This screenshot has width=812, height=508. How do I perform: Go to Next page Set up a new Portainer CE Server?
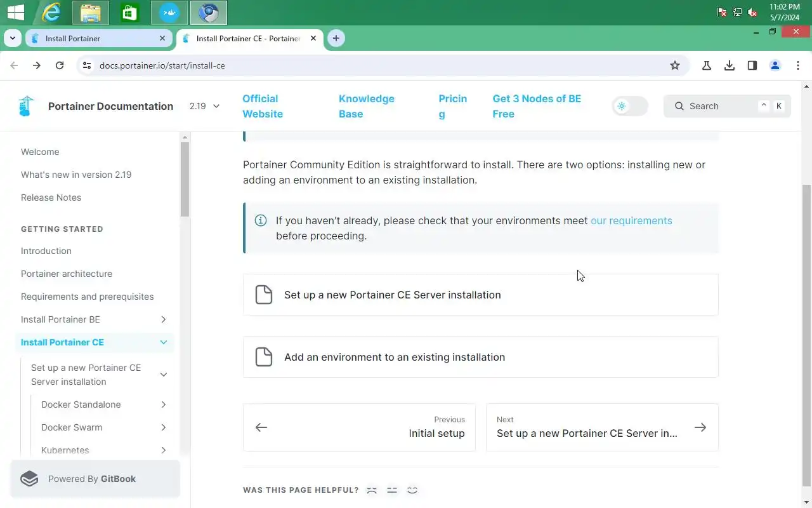pyautogui.click(x=602, y=427)
